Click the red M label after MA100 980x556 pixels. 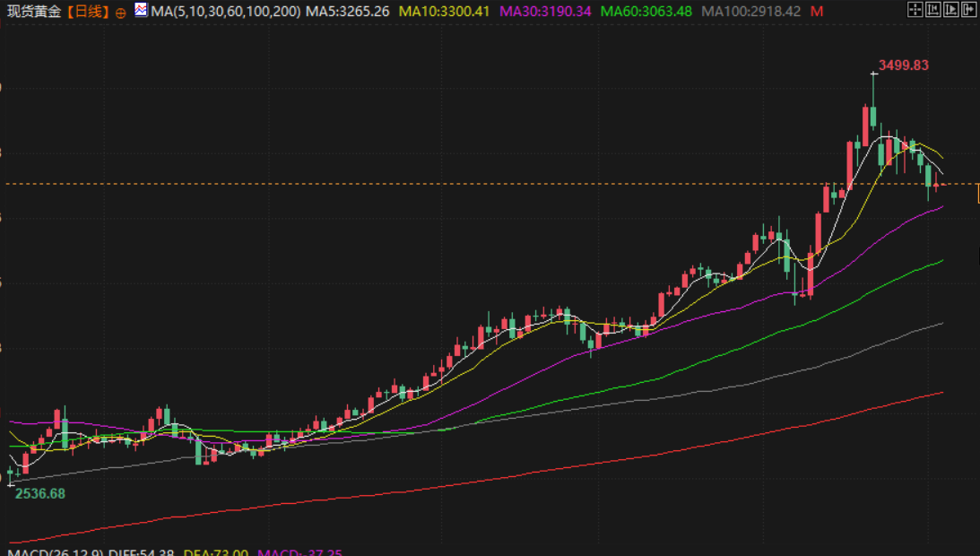coord(817,12)
